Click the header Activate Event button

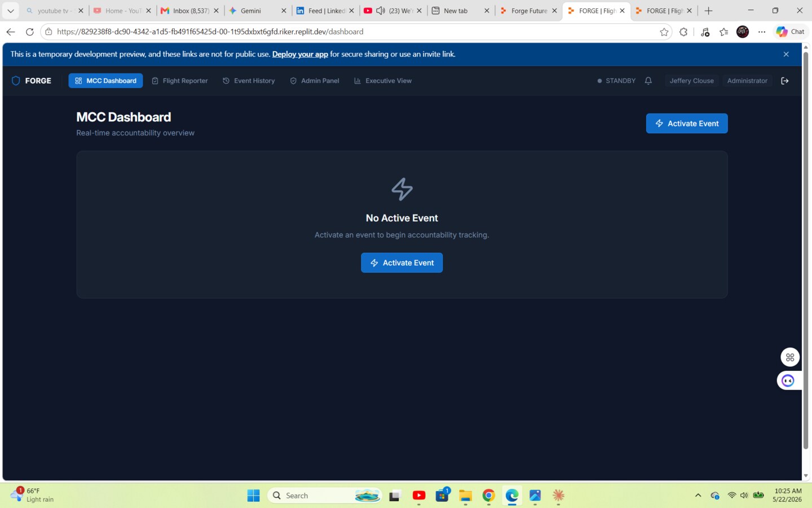coord(687,124)
